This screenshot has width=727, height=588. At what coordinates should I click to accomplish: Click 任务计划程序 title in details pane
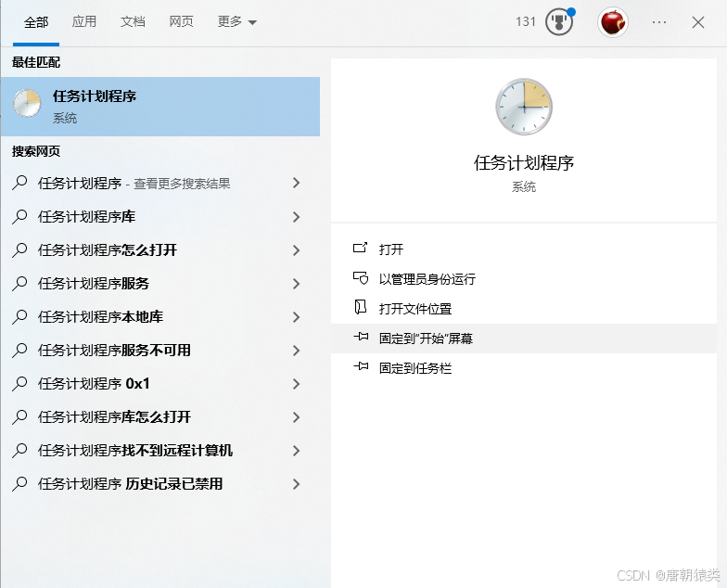pos(524,163)
